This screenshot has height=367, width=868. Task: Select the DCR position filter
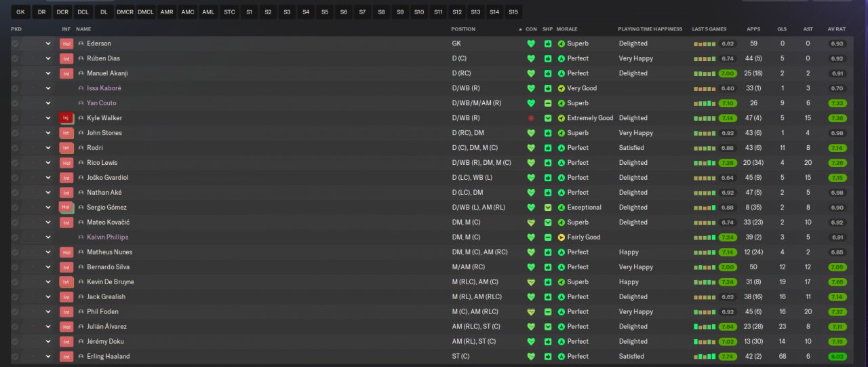point(62,12)
